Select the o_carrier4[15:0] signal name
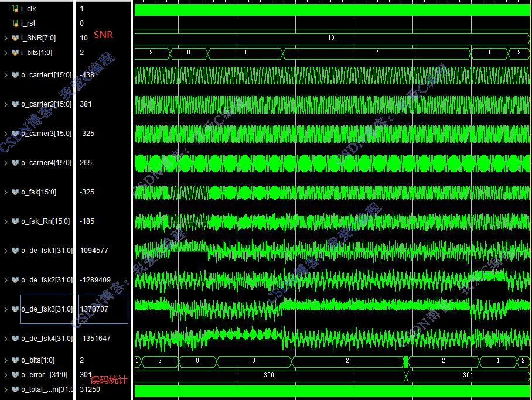The height and width of the screenshot is (400, 532). (x=46, y=163)
